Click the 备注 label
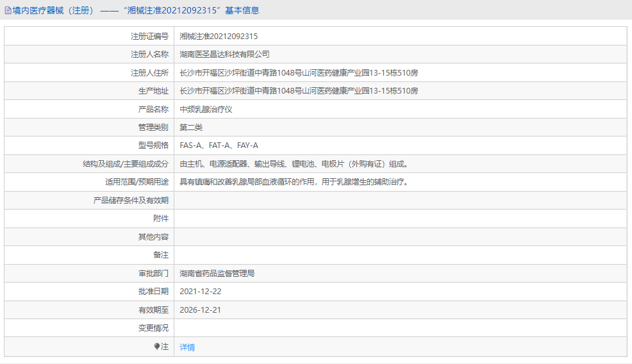The width and height of the screenshot is (632, 364). (x=161, y=255)
